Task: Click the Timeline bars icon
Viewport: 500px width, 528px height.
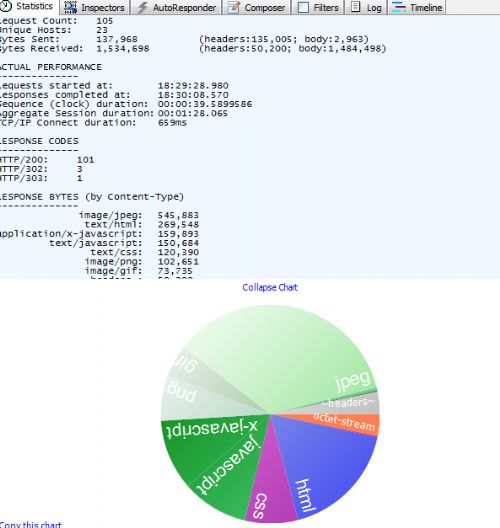Action: (399, 7)
